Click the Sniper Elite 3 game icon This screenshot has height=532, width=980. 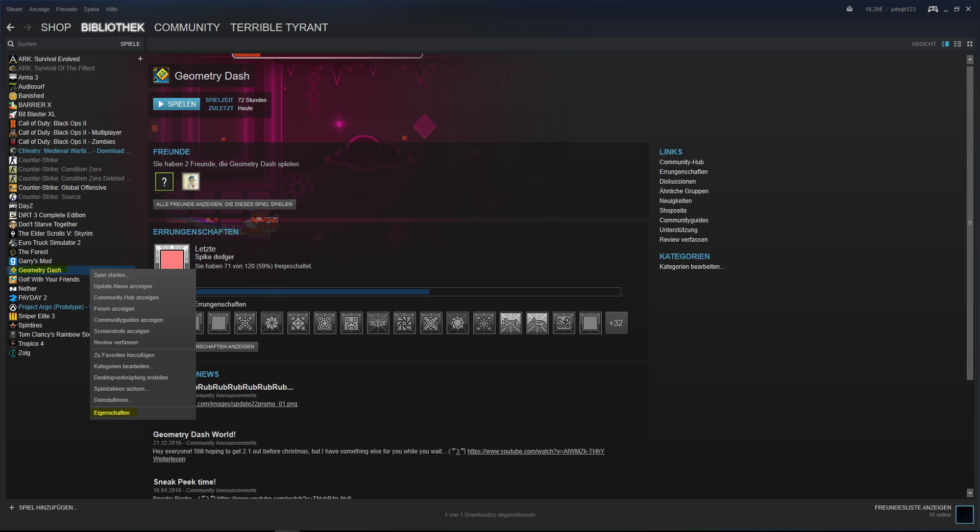coord(13,316)
